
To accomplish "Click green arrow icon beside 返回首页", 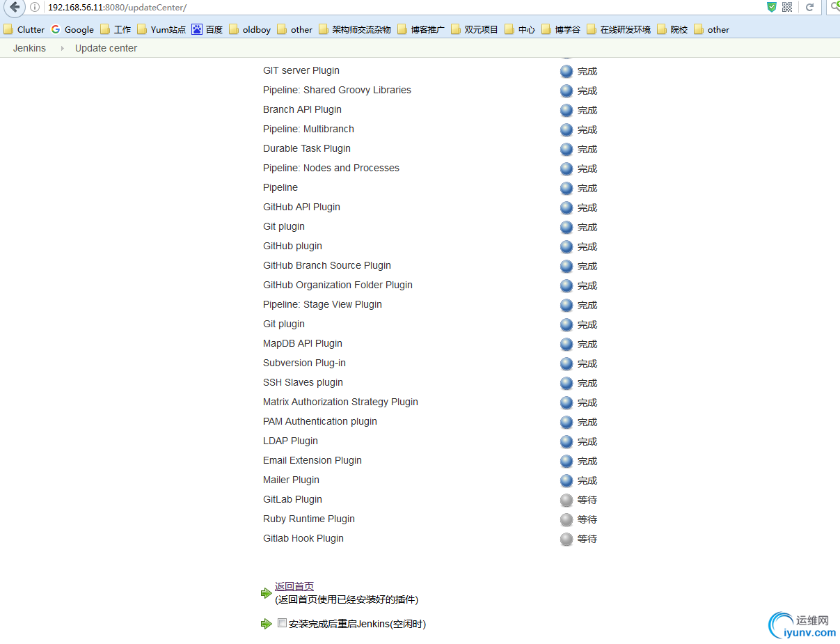I will click(266, 593).
